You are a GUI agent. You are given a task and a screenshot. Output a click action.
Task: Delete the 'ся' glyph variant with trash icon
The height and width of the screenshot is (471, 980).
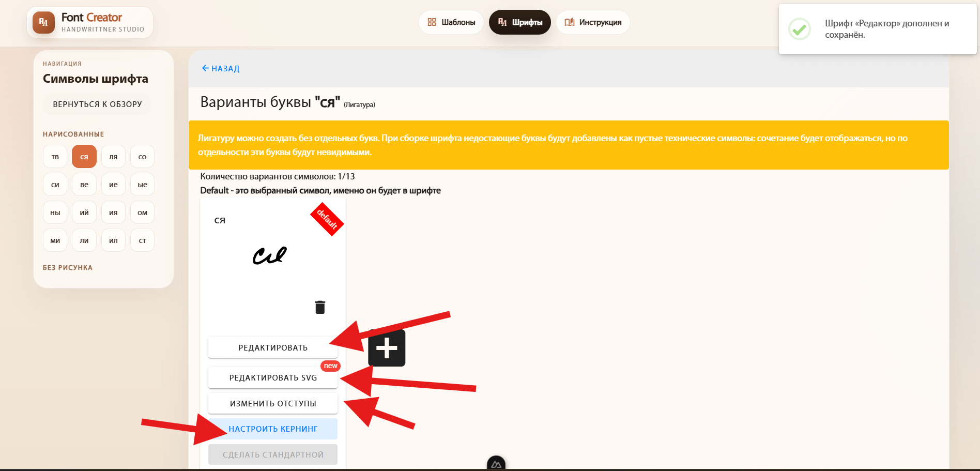coord(320,307)
